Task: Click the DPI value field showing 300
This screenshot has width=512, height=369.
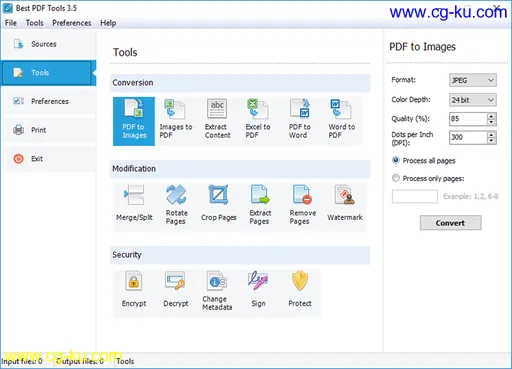Action: pos(468,137)
